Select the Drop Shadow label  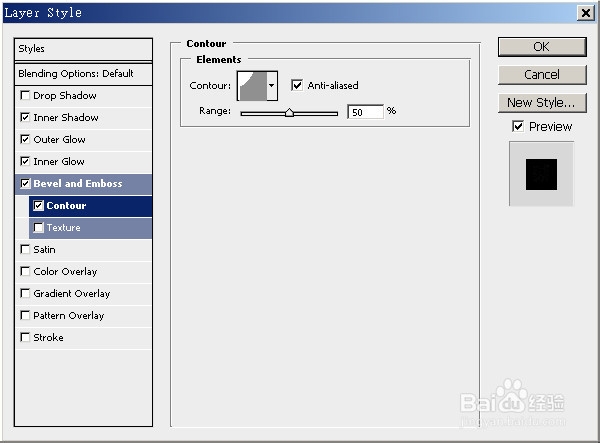tap(65, 96)
